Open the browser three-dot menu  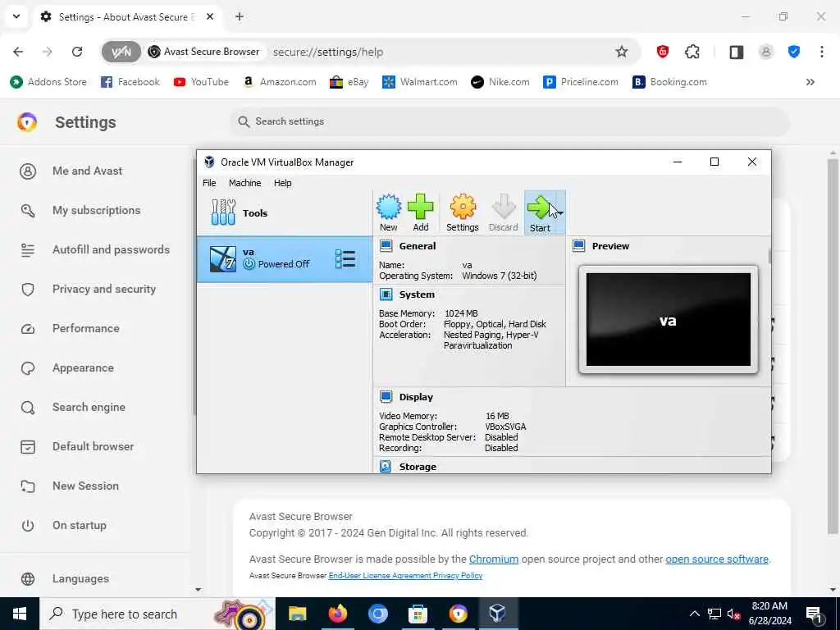pyautogui.click(x=822, y=52)
